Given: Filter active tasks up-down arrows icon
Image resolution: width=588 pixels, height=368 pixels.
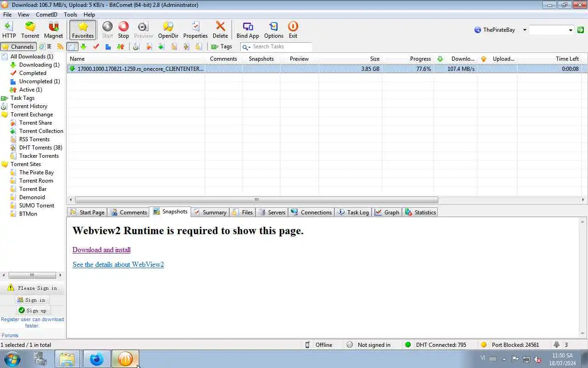Looking at the screenshot, I should coord(120,46).
